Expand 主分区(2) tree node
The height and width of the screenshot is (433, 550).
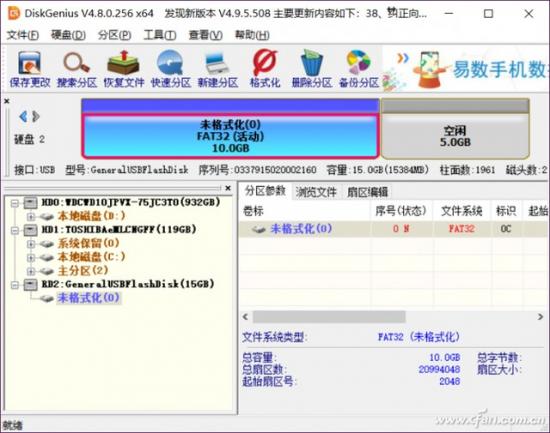point(31,271)
